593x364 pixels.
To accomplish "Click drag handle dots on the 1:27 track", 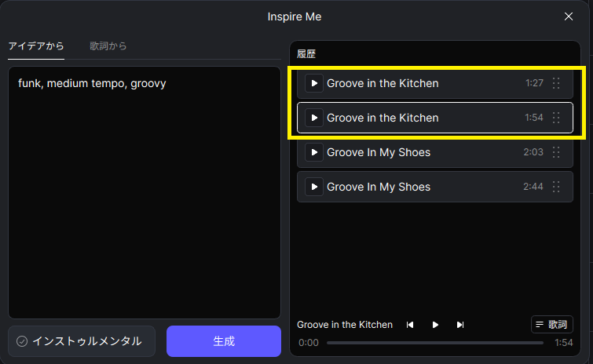I will tap(556, 83).
